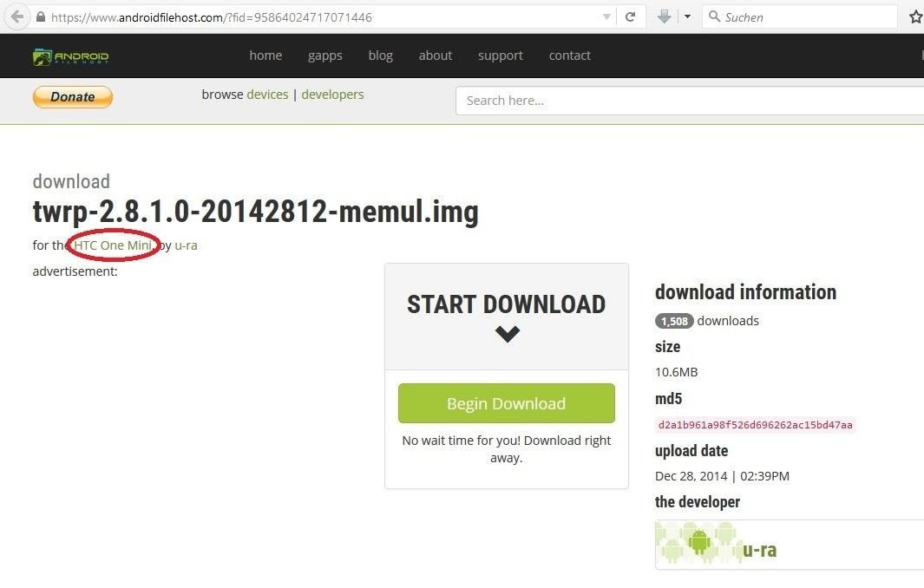924x588 pixels.
Task: Open the blog menu item
Action: point(381,56)
